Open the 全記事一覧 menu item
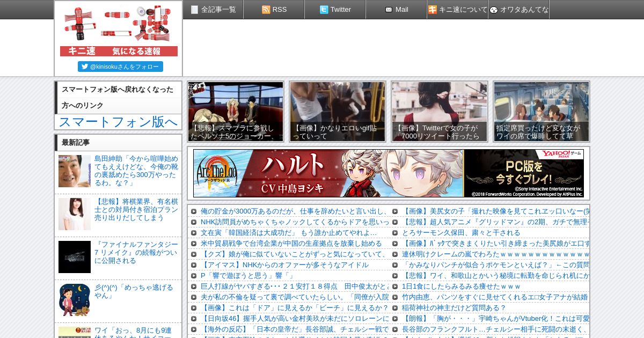Screen dimensions: 644x338 click(x=213, y=10)
